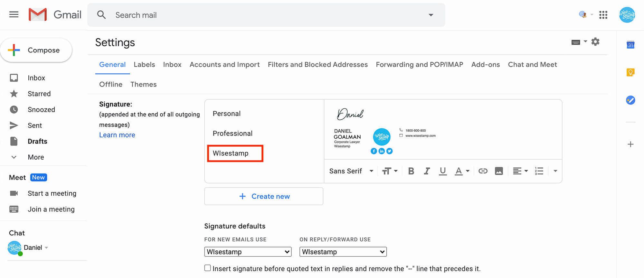Toggle italic formatting in signature editor

click(x=427, y=171)
